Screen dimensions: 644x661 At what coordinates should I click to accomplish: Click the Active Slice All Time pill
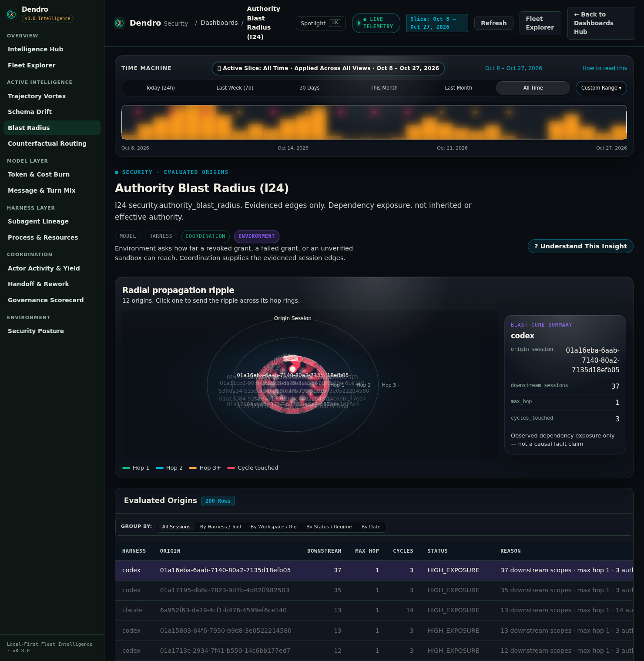tap(328, 68)
